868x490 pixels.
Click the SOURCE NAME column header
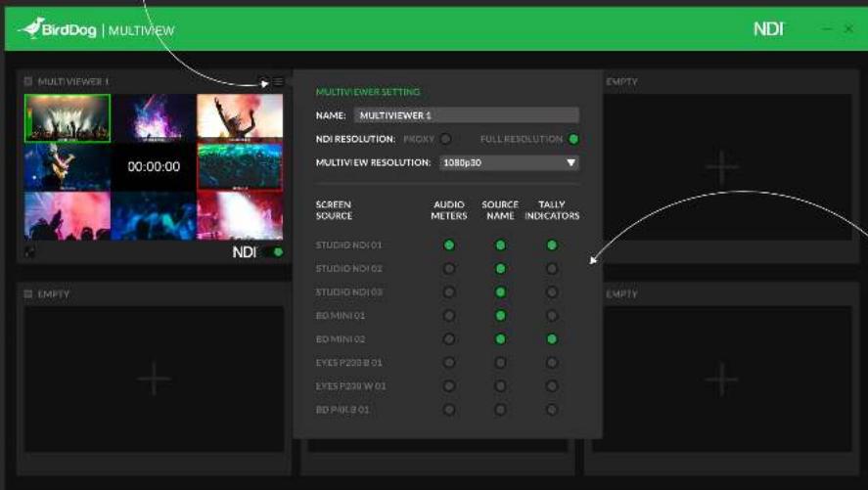click(x=500, y=210)
